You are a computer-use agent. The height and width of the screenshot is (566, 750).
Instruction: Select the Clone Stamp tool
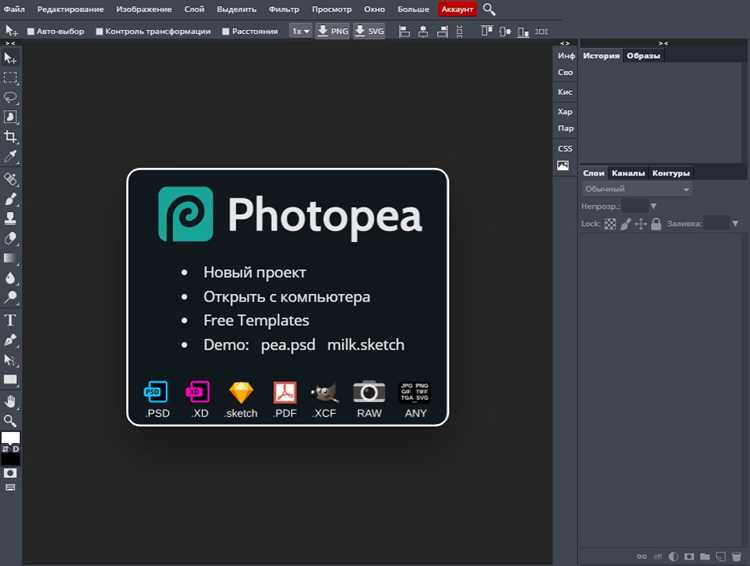point(10,218)
